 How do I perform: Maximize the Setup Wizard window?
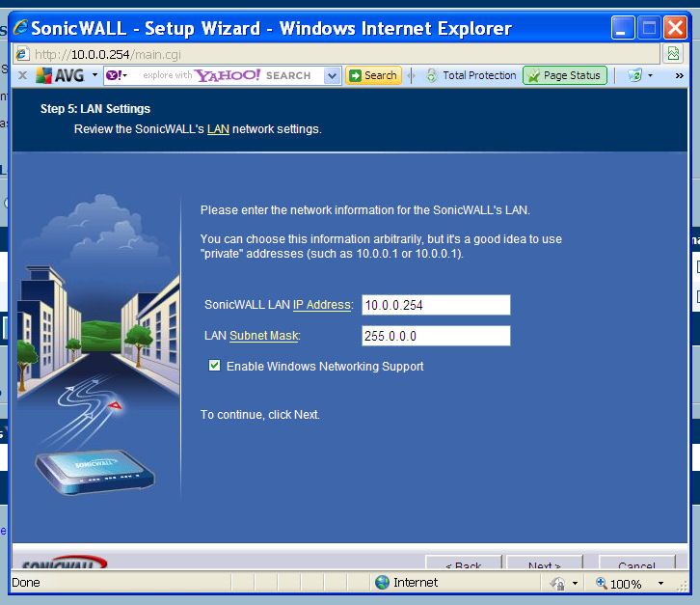[x=649, y=28]
